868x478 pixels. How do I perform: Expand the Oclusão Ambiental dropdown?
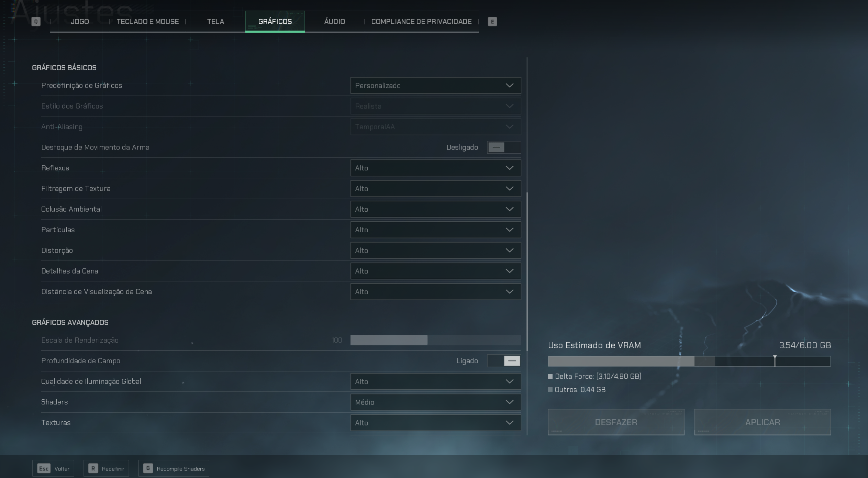pyautogui.click(x=435, y=209)
